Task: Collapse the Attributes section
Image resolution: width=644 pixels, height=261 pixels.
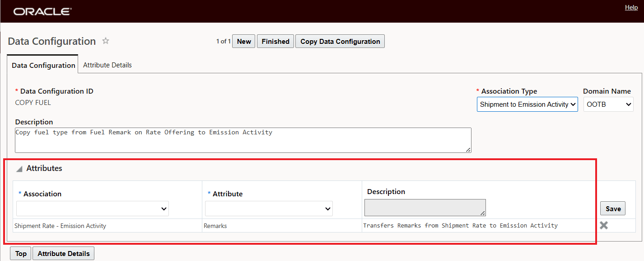Action: tap(19, 168)
